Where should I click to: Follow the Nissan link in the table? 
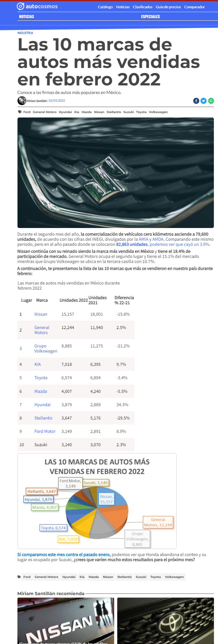(x=41, y=314)
